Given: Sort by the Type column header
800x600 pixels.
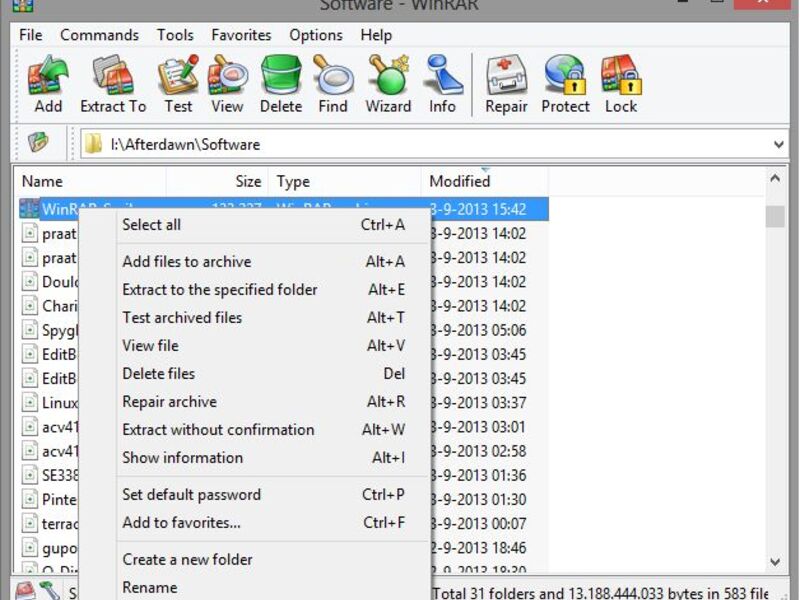Looking at the screenshot, I should pyautogui.click(x=344, y=181).
